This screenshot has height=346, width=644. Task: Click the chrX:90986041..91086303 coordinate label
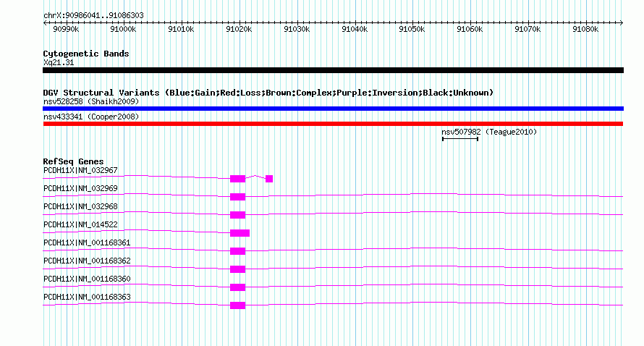(x=93, y=16)
